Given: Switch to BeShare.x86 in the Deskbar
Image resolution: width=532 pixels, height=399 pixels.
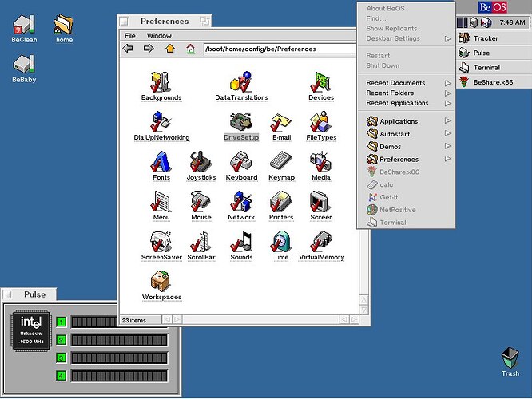Looking at the screenshot, I should pos(494,82).
